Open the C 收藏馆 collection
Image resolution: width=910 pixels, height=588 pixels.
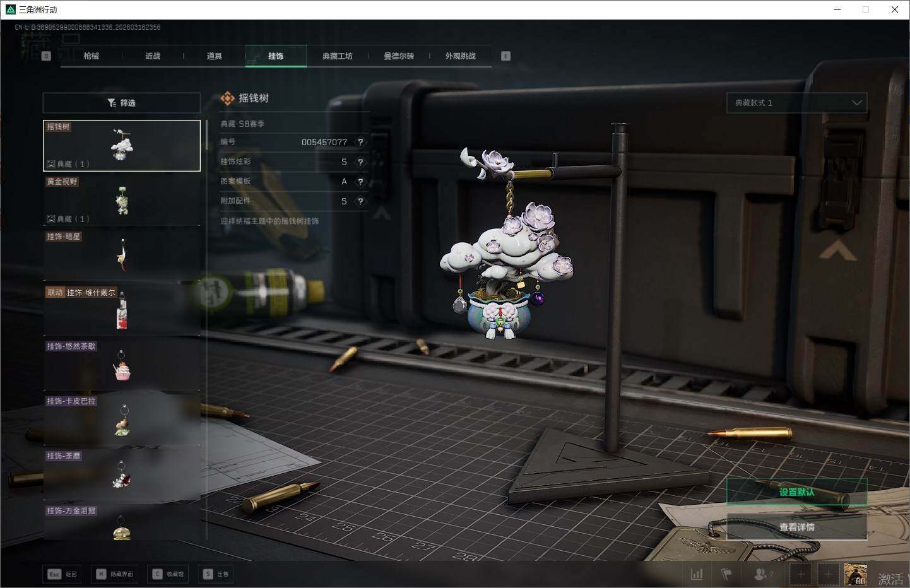click(169, 574)
